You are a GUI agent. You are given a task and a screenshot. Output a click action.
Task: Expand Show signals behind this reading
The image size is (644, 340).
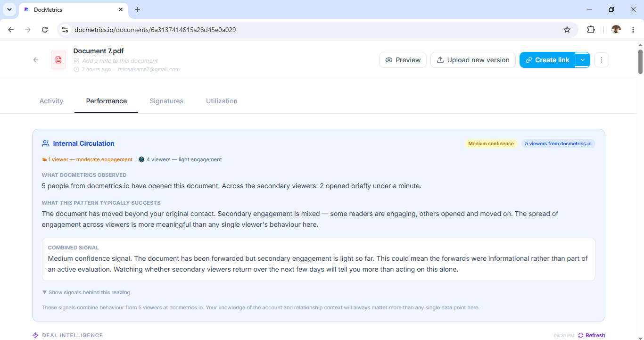(x=86, y=292)
